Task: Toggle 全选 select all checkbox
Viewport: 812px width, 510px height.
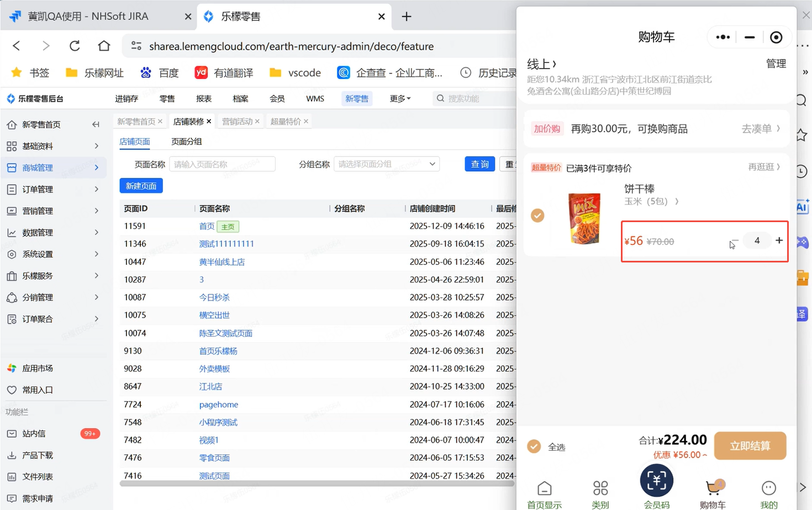Action: pos(534,446)
